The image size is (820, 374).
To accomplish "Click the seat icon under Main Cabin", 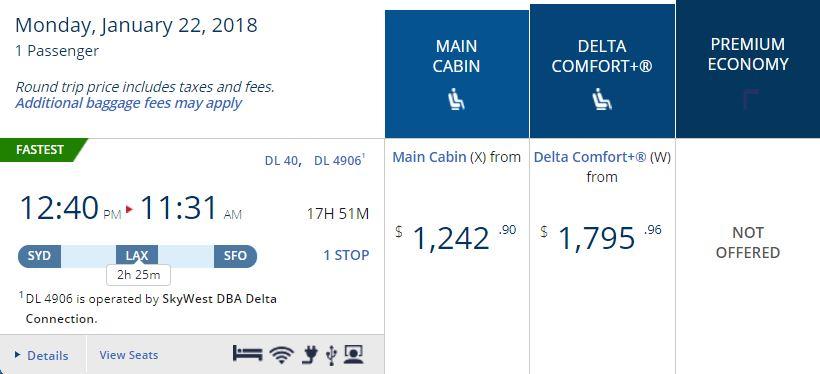I will click(x=457, y=99).
